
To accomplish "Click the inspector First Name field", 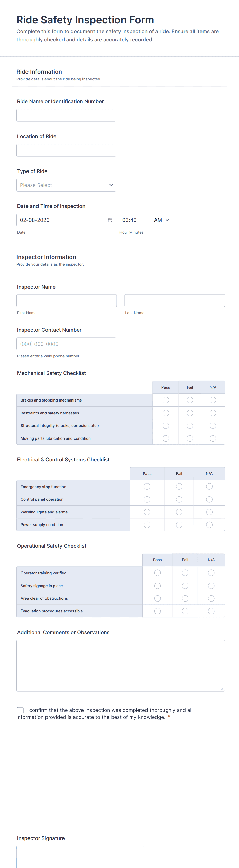I will 66,301.
